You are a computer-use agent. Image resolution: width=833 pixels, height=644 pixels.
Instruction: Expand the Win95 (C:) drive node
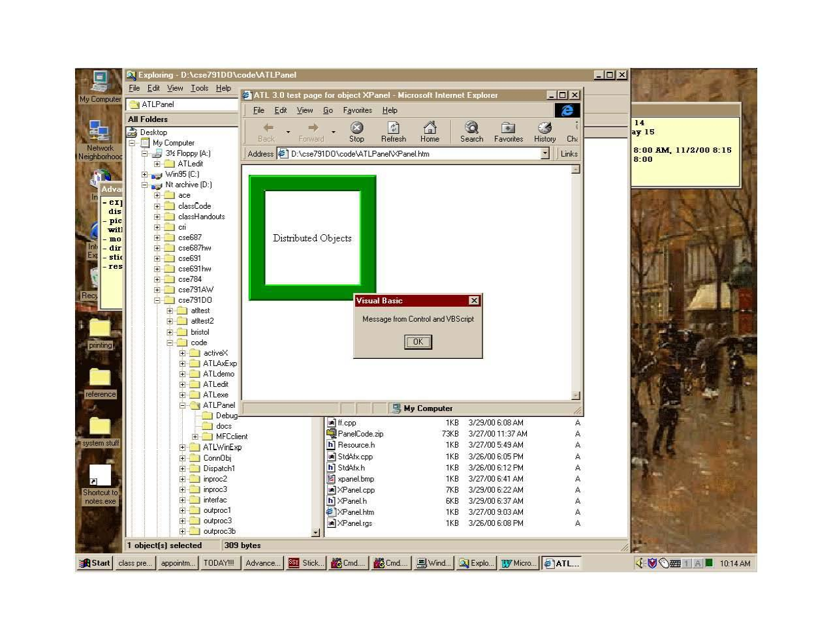[145, 174]
